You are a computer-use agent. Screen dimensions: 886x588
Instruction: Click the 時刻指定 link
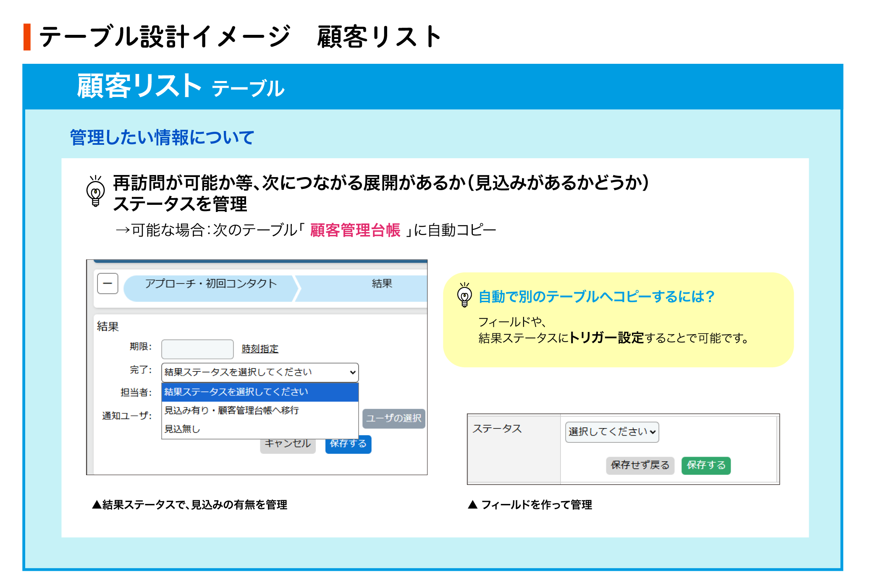260,349
